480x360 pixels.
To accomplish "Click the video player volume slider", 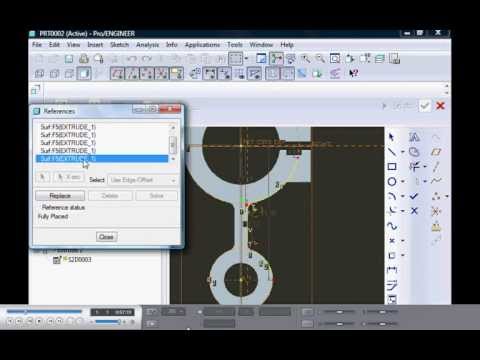I will (x=107, y=322).
